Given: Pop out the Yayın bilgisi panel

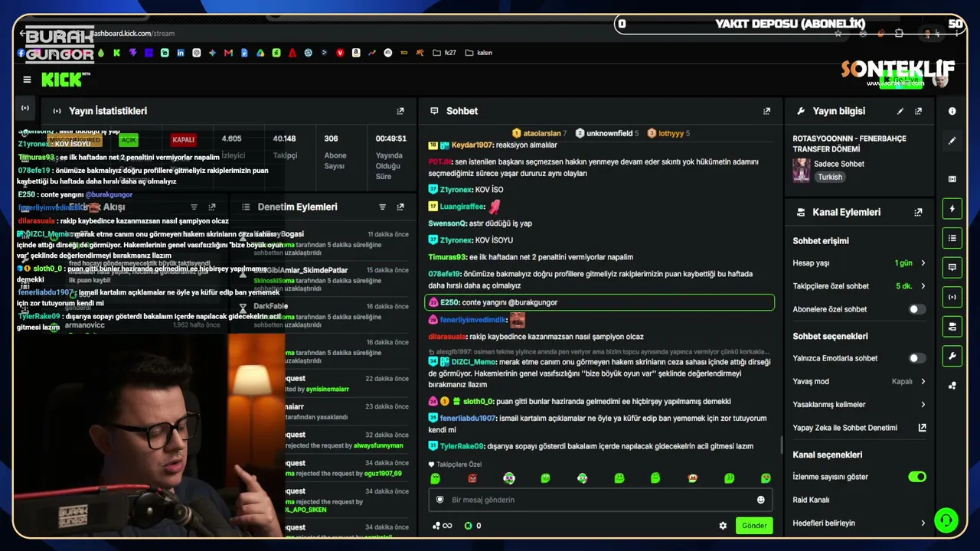Looking at the screenshot, I should (x=918, y=111).
